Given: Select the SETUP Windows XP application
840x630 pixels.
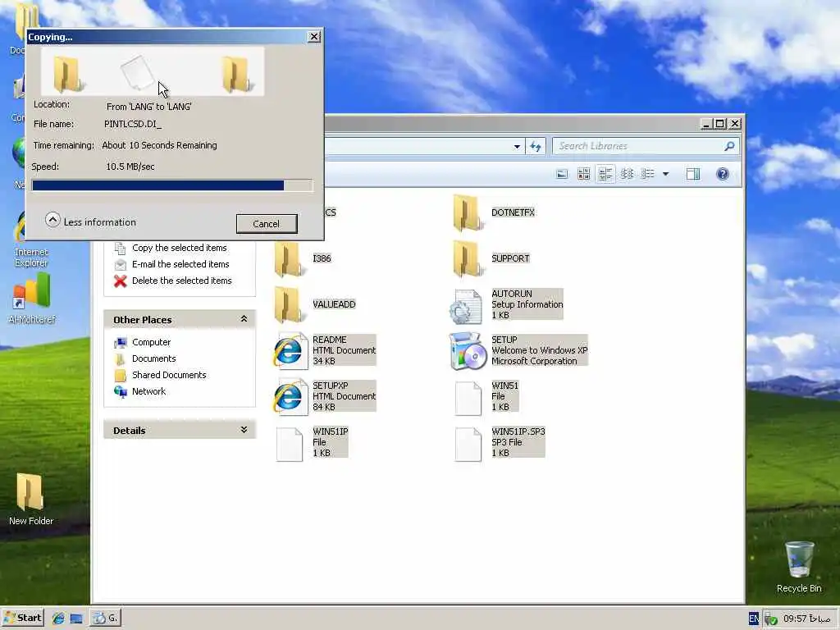Looking at the screenshot, I should tap(518, 350).
